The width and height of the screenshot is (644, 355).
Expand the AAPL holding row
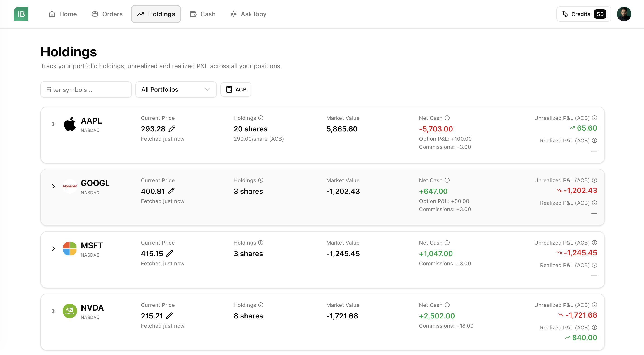(x=54, y=124)
